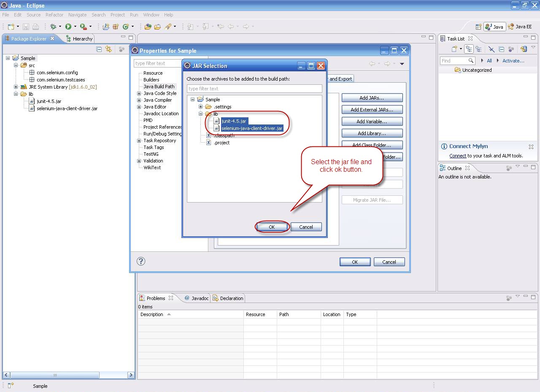Click the Collapse All icon in Package Explorer
This screenshot has width=540, height=392.
(x=99, y=49)
